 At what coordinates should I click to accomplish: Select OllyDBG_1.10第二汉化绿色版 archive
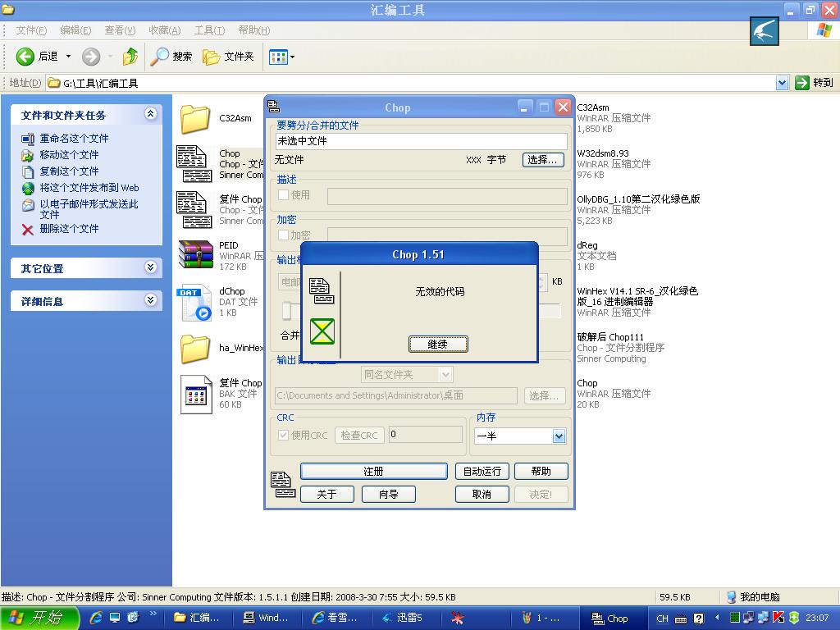(638, 210)
